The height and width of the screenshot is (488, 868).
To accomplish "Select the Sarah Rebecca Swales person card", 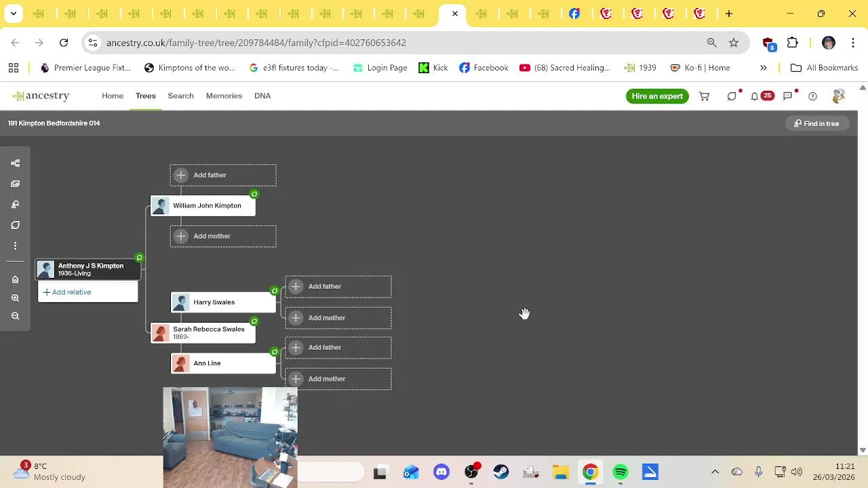I will point(203,333).
